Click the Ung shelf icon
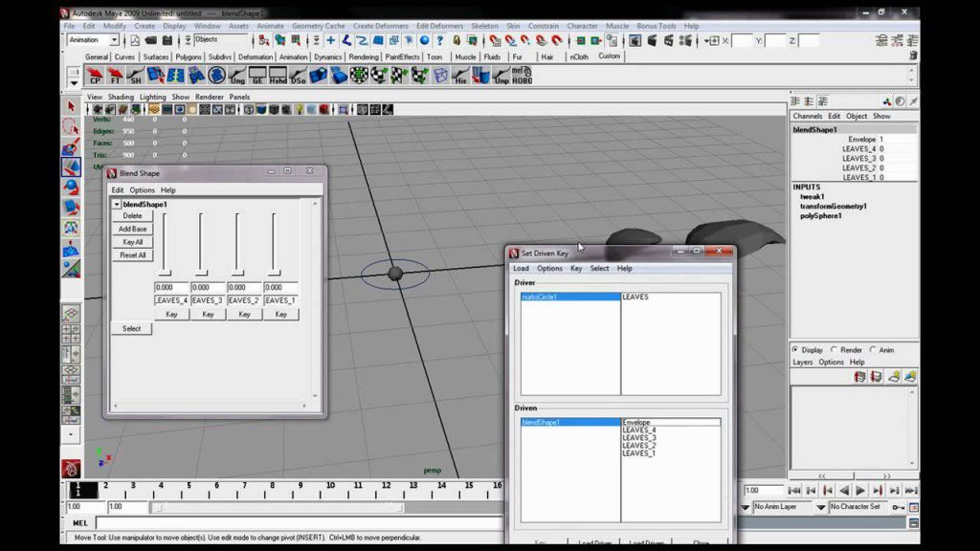Viewport: 980px width, 551px height. (x=237, y=76)
